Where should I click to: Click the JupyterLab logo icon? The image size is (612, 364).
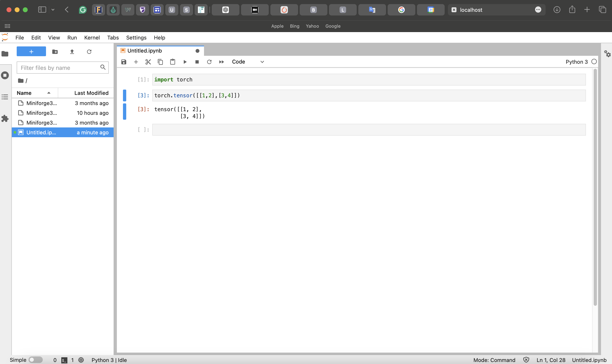point(5,37)
